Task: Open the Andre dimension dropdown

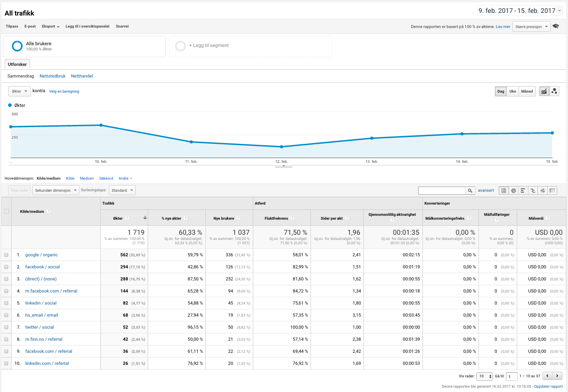Action: pyautogui.click(x=125, y=178)
